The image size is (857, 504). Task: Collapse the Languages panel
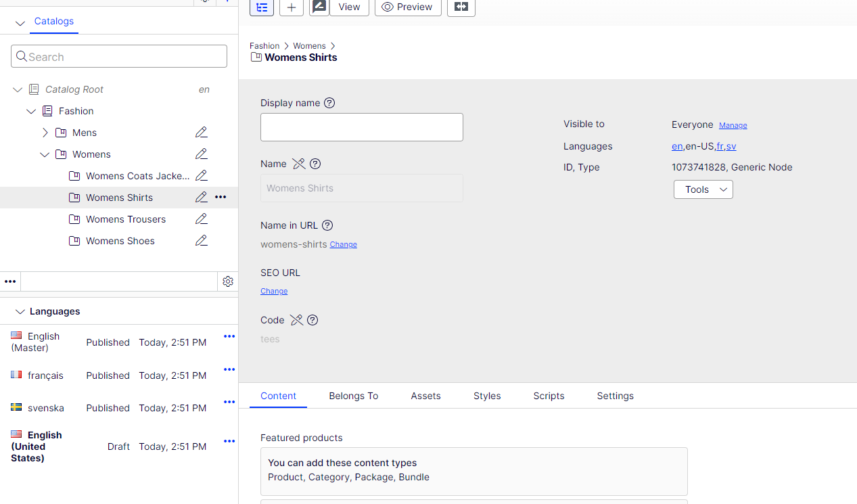point(20,312)
